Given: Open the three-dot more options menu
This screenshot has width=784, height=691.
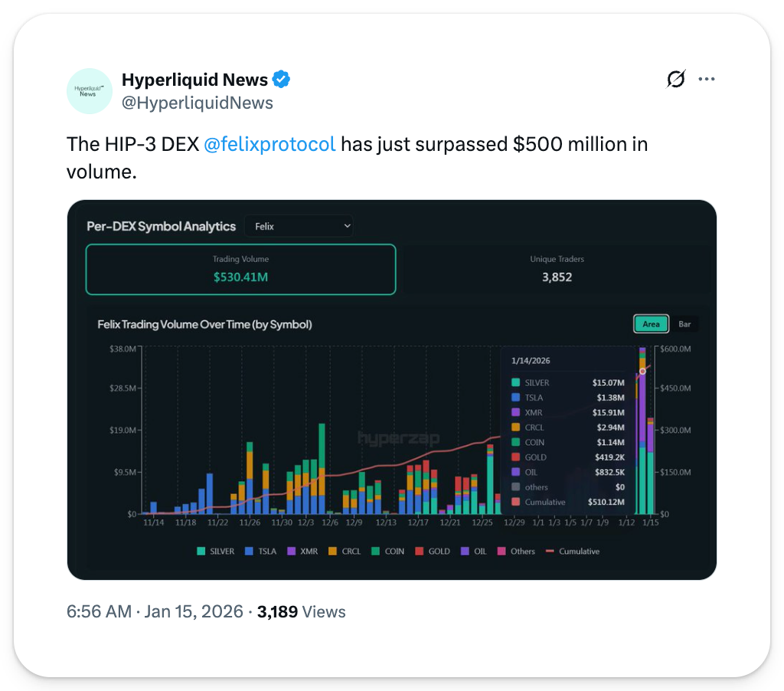Looking at the screenshot, I should point(707,79).
